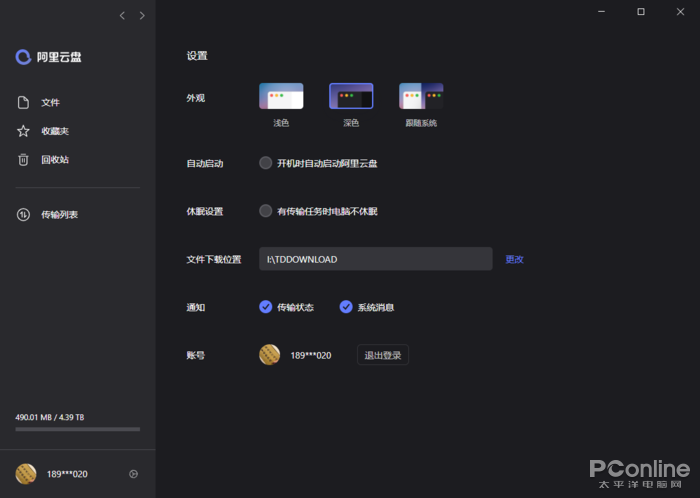Viewport: 700px width, 498px height.
Task: Click the storage usage bar
Action: (78, 429)
